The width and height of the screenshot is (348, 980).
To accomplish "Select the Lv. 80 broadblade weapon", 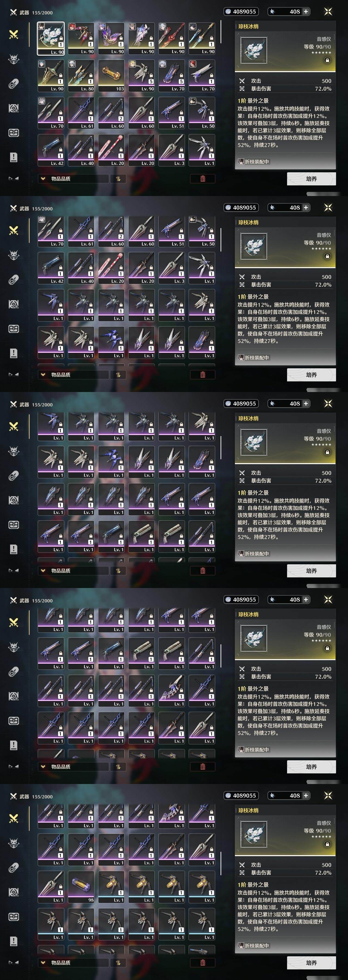I will click(x=81, y=75).
